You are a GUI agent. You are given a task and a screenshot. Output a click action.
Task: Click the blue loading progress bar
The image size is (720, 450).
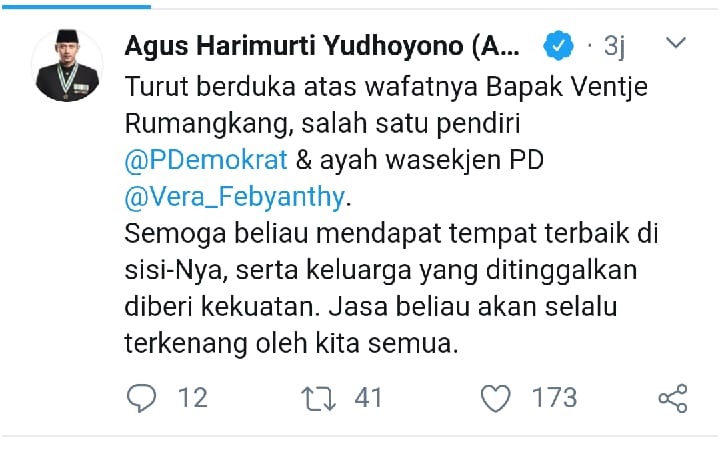click(x=76, y=7)
